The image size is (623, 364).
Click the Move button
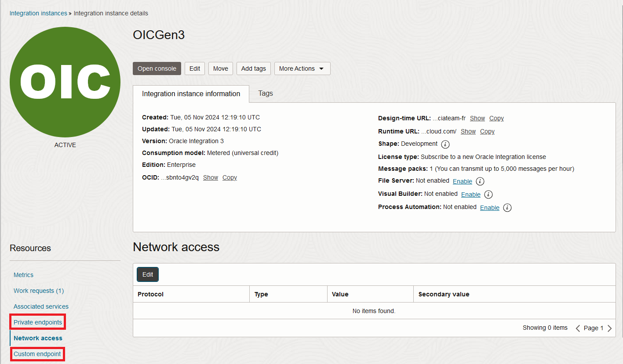220,68
